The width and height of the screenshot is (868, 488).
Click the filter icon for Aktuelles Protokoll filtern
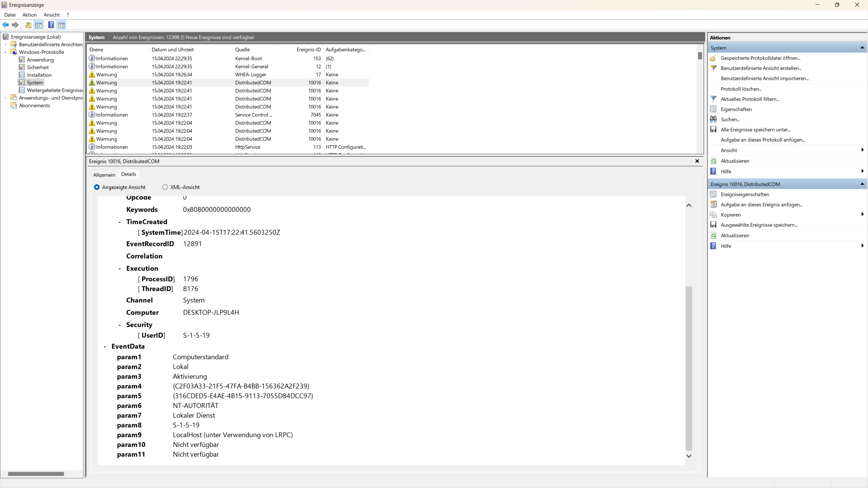(x=713, y=99)
